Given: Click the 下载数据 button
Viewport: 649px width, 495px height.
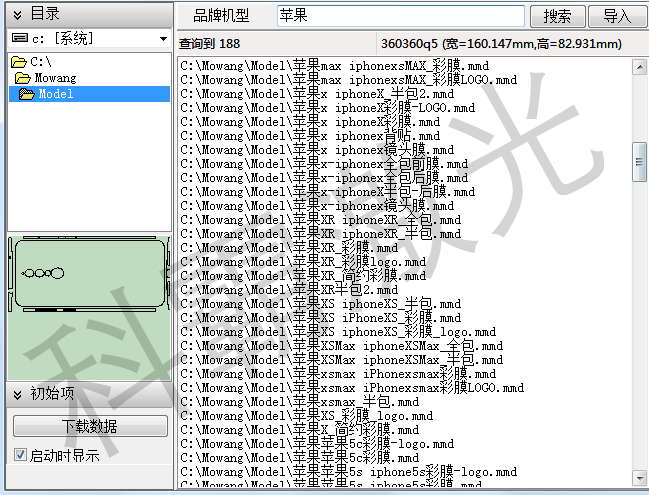Looking at the screenshot, I should pyautogui.click(x=90, y=426).
